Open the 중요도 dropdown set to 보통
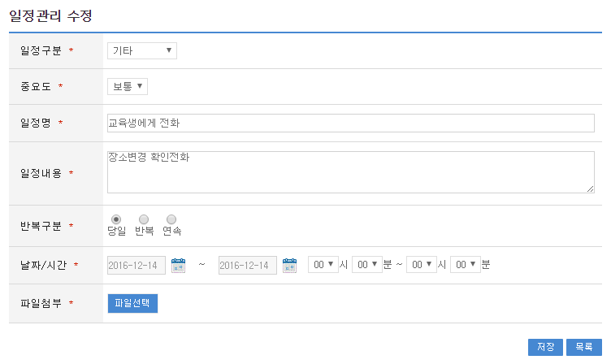The width and height of the screenshot is (611, 364). [128, 86]
